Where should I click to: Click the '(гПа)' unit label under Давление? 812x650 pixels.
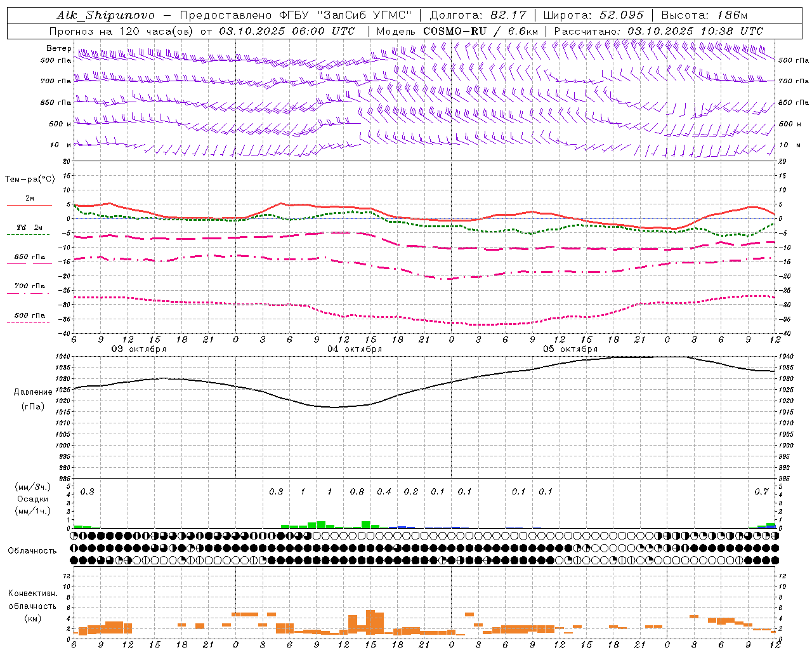pyautogui.click(x=33, y=407)
